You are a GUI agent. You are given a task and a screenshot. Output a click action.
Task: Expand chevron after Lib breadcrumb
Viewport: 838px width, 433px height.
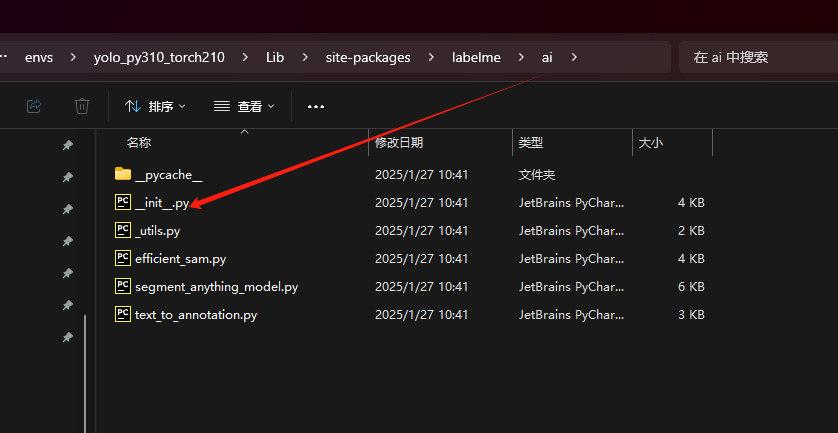coord(305,57)
